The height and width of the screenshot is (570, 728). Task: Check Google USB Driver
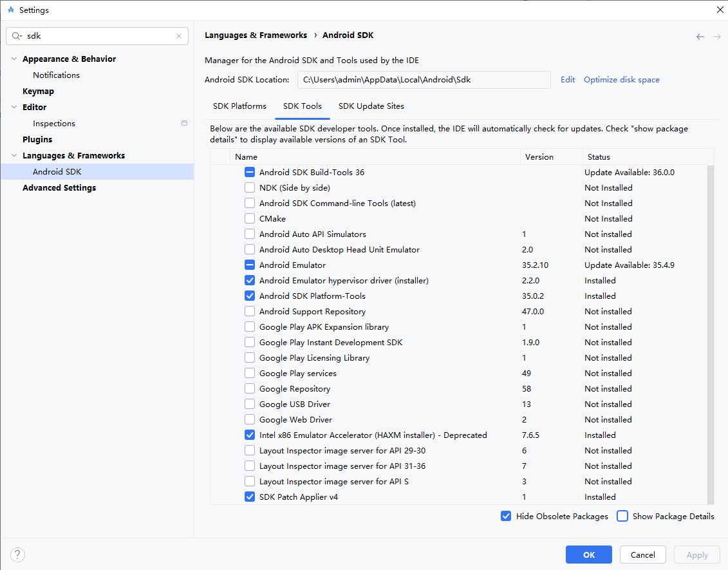tap(250, 404)
